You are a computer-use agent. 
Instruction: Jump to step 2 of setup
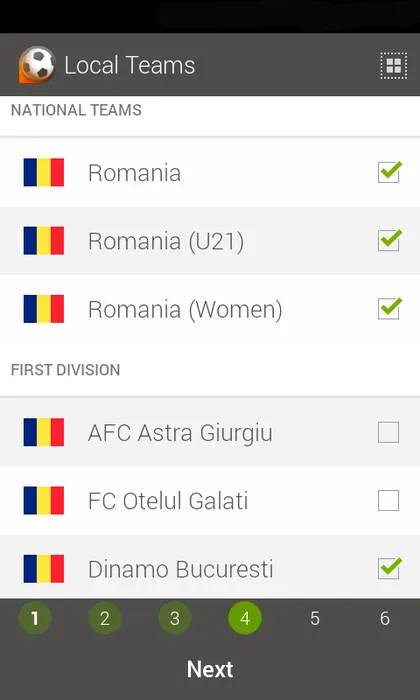[x=105, y=618]
